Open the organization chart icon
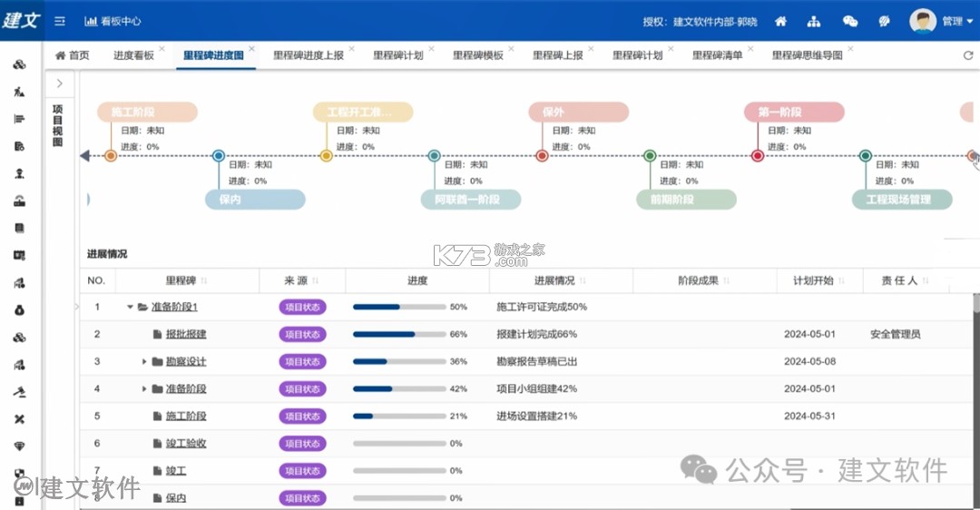This screenshot has height=510, width=980. click(814, 21)
